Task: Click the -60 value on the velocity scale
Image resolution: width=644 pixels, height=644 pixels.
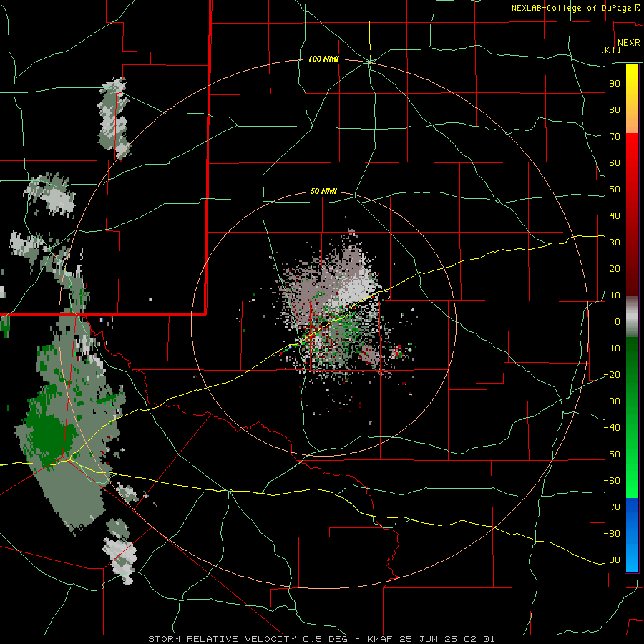Action: pyautogui.click(x=612, y=481)
